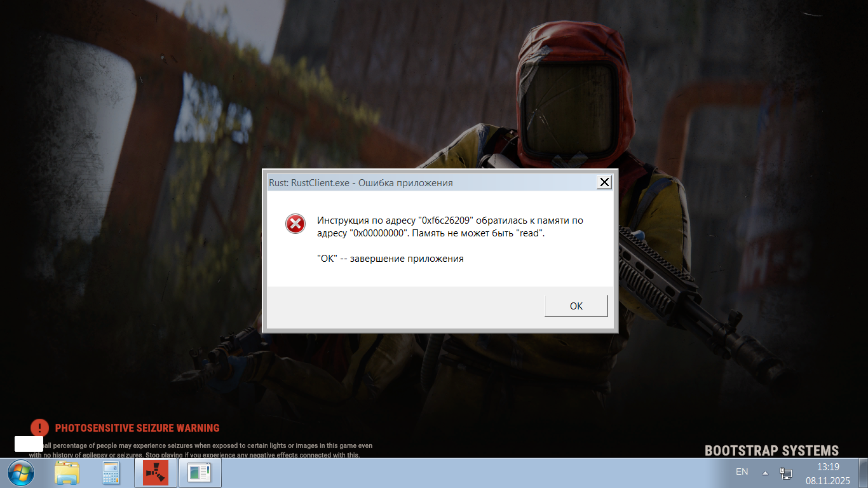This screenshot has width=868, height=488.
Task: Click the BOOTSTRAP SYSTEMS loading text
Action: (x=771, y=451)
